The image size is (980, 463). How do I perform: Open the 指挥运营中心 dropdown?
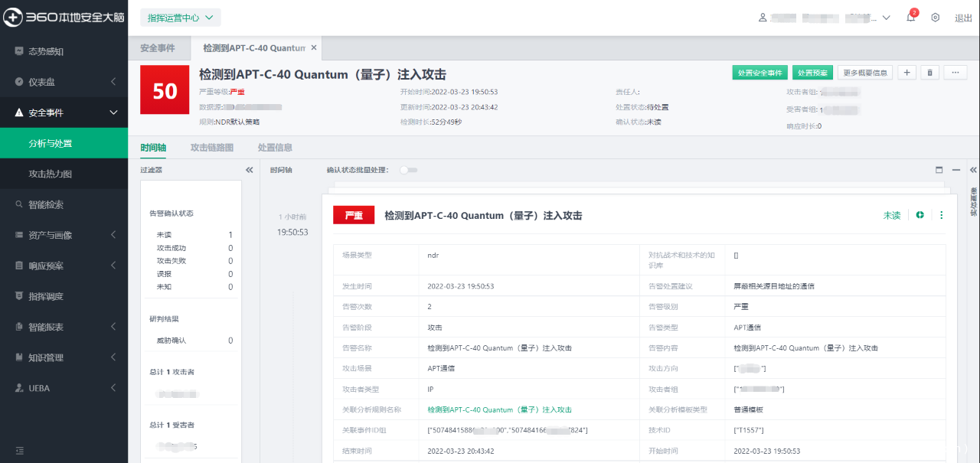(181, 18)
